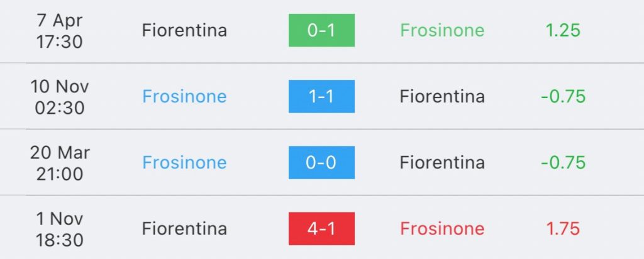Open green Frosinone team link
Viewport: 644px width, 259px height.
[x=442, y=30]
